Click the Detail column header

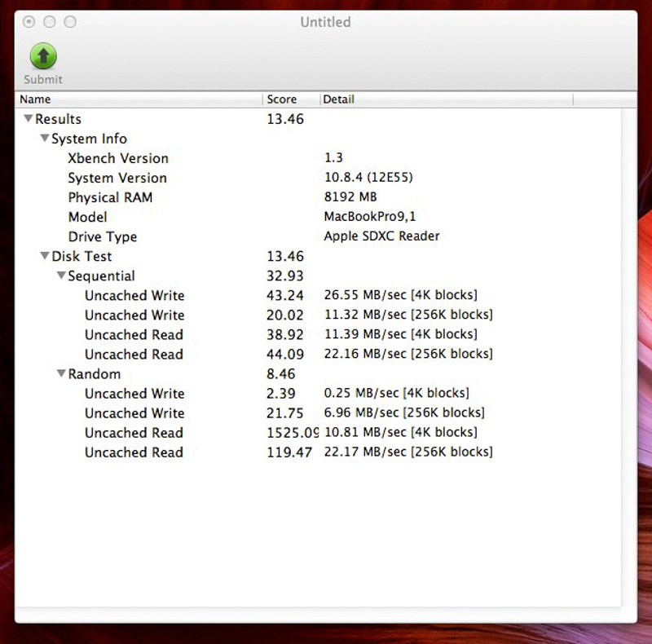pos(446,99)
